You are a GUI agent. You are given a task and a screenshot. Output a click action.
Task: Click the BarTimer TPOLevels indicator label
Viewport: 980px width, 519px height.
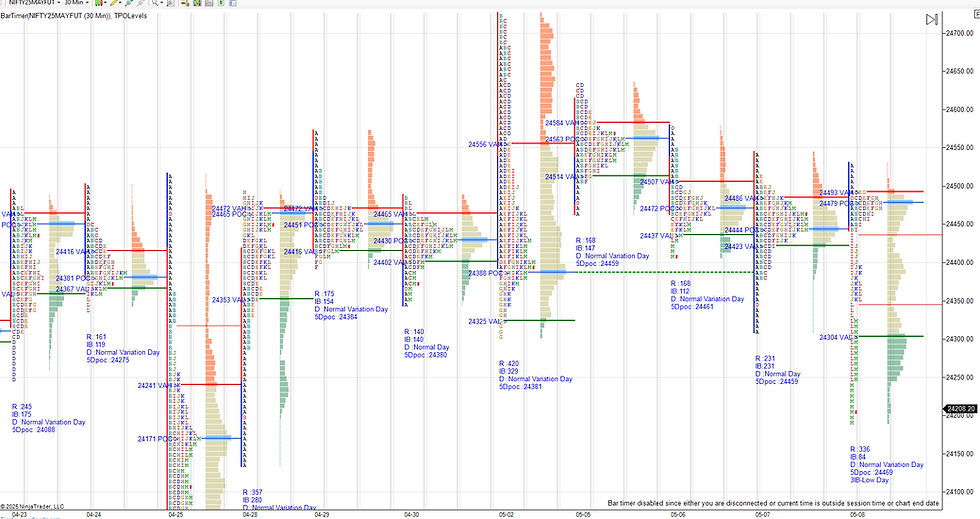point(74,16)
